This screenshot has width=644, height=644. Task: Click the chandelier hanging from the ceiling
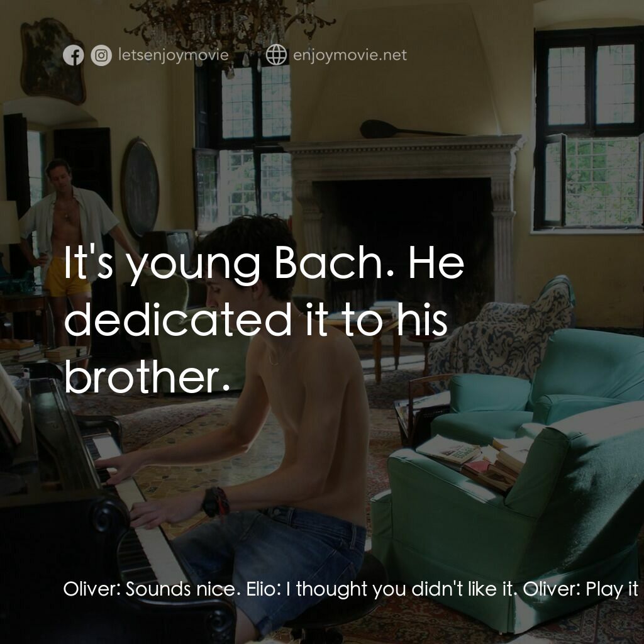pyautogui.click(x=230, y=29)
